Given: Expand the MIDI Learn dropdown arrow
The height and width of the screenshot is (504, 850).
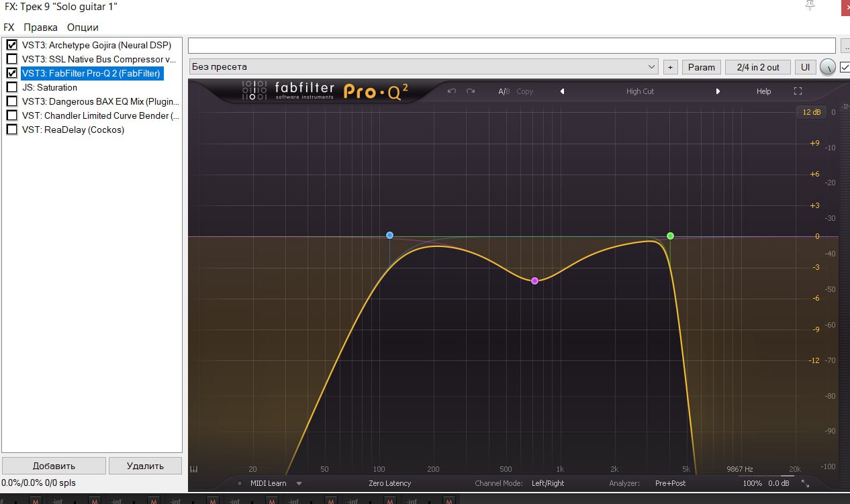Looking at the screenshot, I should coord(299,483).
